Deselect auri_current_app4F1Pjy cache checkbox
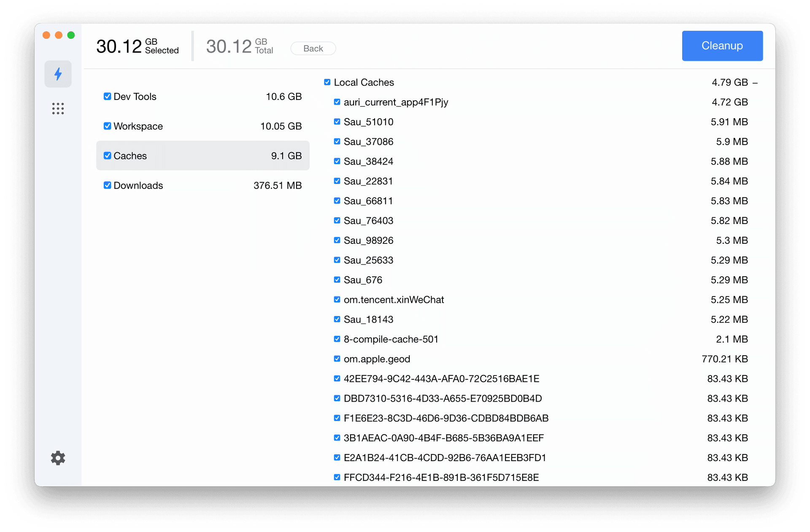Image resolution: width=810 pixels, height=532 pixels. [x=337, y=102]
